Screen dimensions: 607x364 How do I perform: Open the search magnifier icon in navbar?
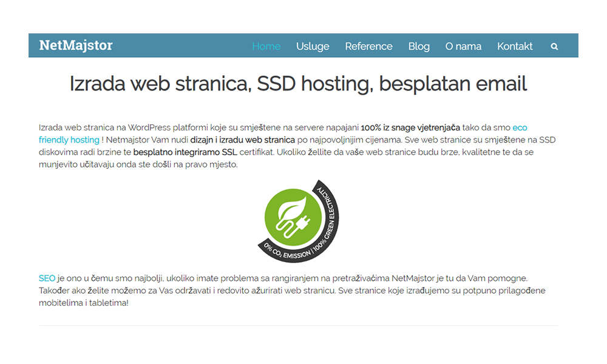(554, 46)
